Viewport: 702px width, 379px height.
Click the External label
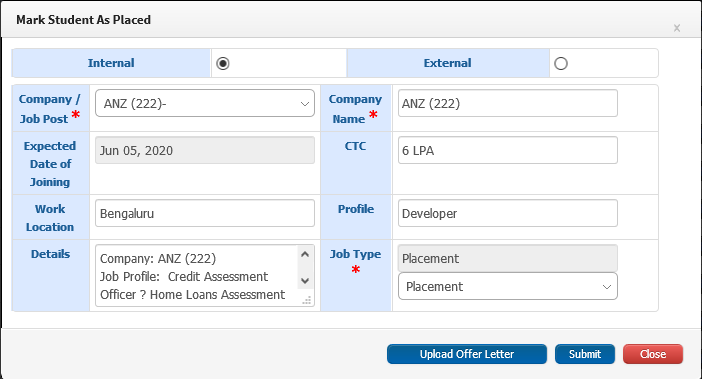pos(447,63)
